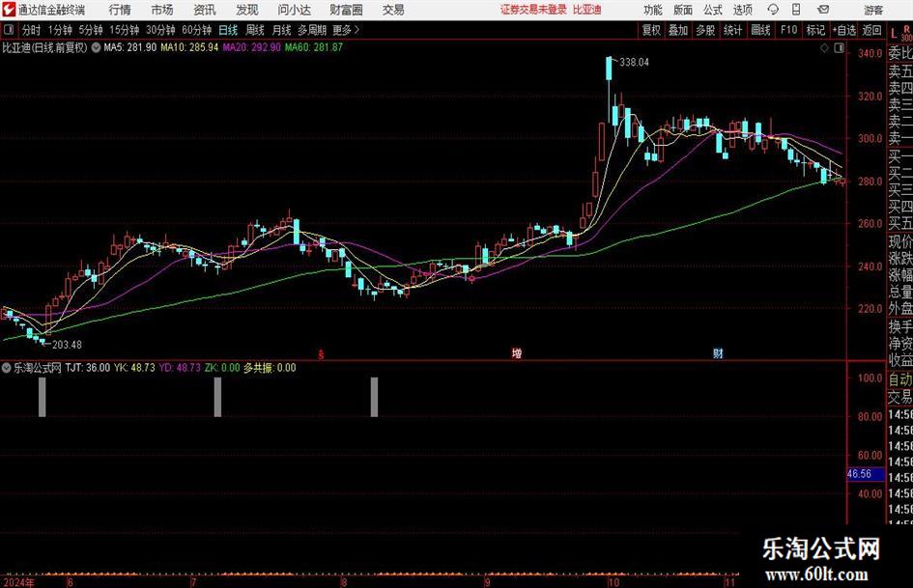This screenshot has width=913, height=588.
Task: Click the 标记 mark button
Action: (815, 30)
